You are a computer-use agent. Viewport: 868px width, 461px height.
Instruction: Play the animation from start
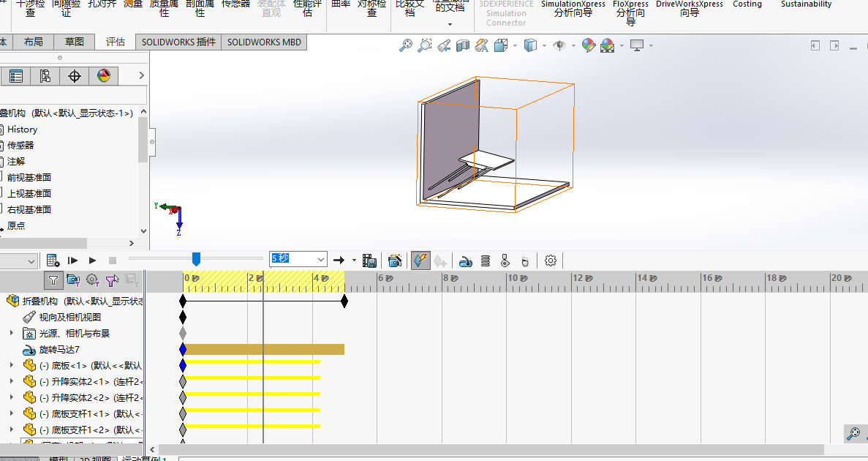click(x=72, y=261)
